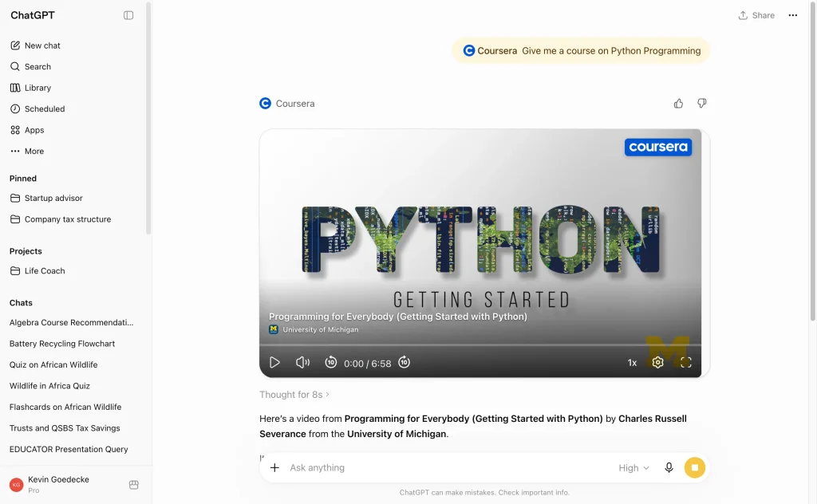Open the Flashcards on African Wildlife chat

coord(65,407)
